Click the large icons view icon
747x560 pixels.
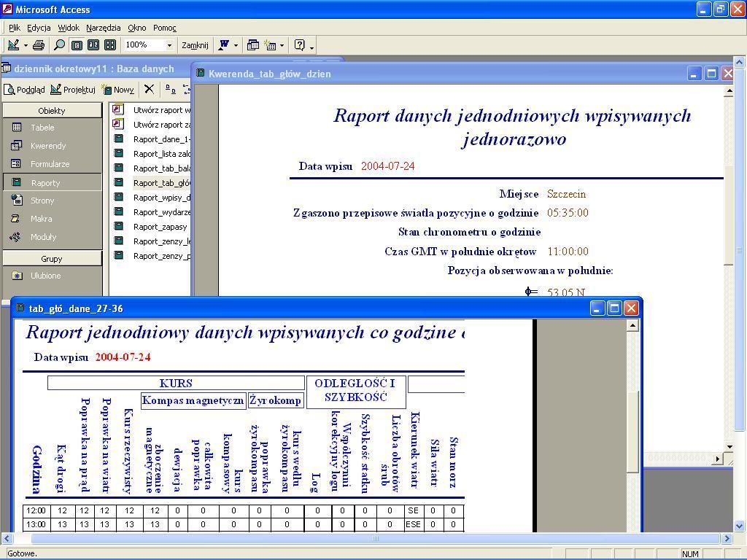pyautogui.click(x=170, y=89)
